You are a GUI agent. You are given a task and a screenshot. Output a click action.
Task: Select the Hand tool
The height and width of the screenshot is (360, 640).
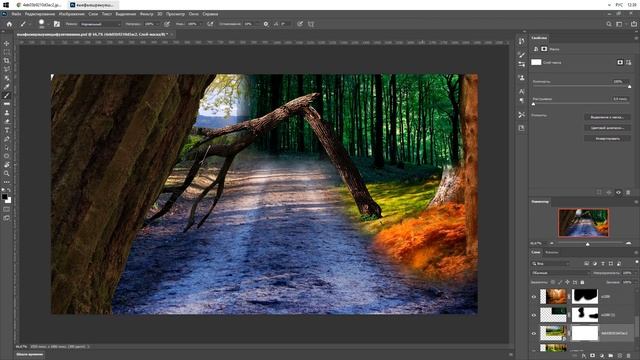(x=7, y=165)
